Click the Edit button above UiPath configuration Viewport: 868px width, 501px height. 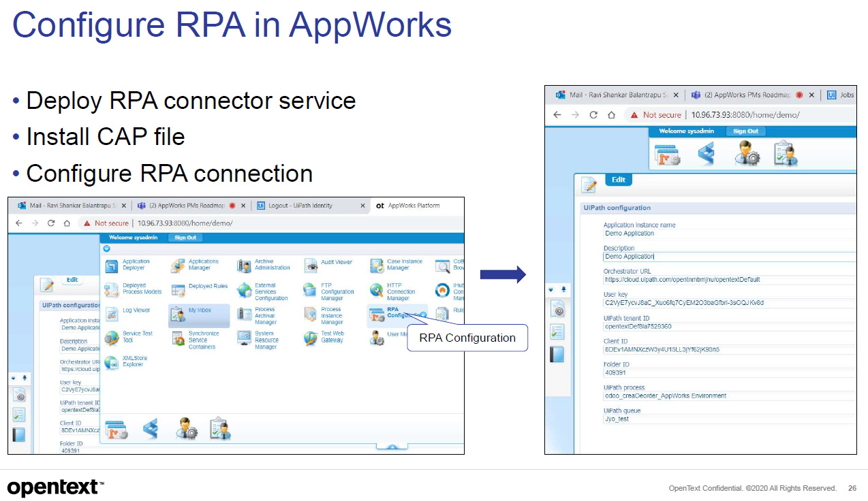[618, 179]
